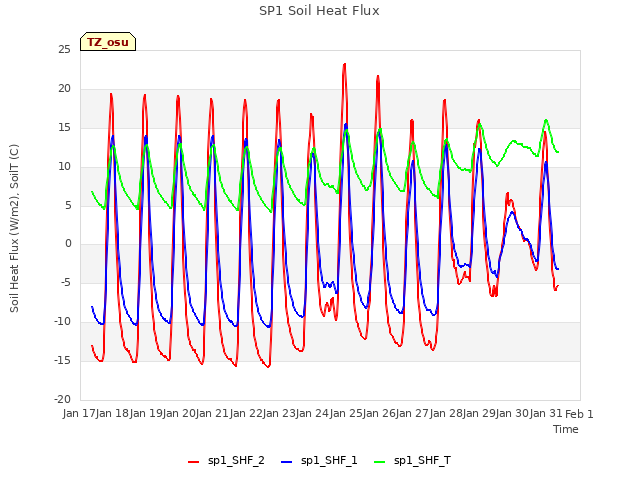This screenshot has width=640, height=480.
Task: Click the y-axis value 0
Action: coord(68,244)
